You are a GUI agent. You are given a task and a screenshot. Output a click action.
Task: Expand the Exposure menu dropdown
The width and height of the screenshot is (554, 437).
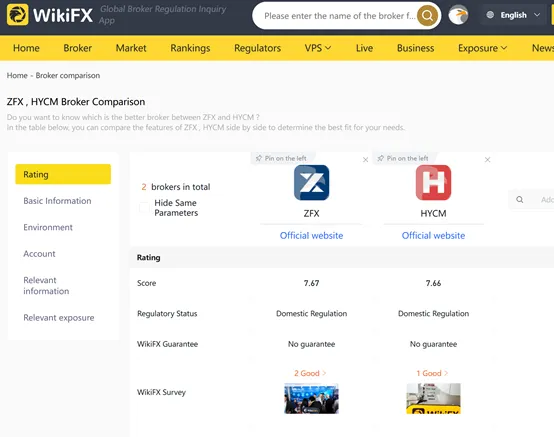pos(482,48)
